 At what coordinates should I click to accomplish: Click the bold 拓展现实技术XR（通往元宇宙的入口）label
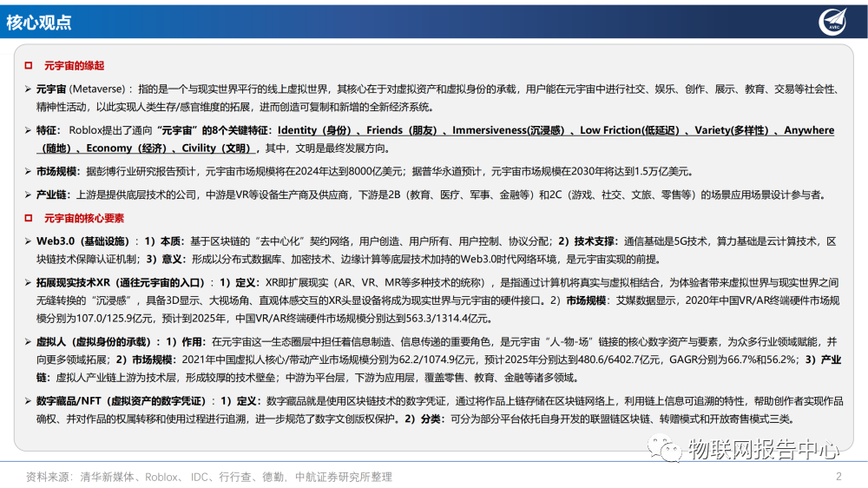120,282
